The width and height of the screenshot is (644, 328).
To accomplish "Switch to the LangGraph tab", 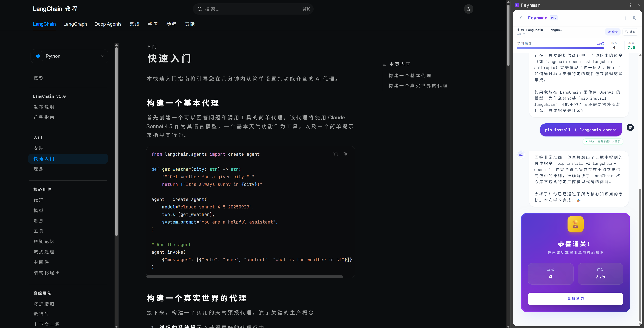I will (x=75, y=24).
